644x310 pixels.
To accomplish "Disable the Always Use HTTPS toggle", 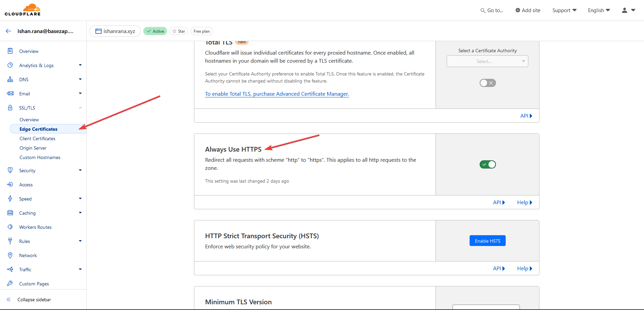I will click(x=487, y=164).
